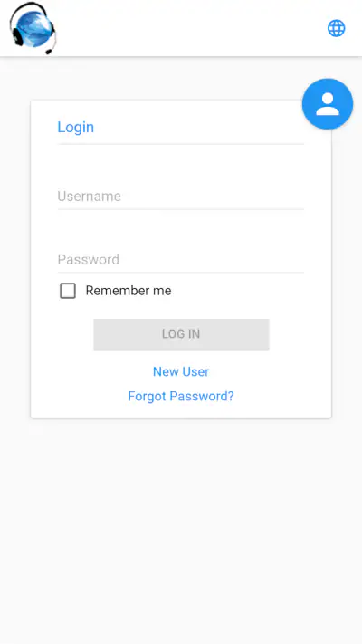Click the Username placeholder text
This screenshot has height=644, width=362.
(89, 197)
